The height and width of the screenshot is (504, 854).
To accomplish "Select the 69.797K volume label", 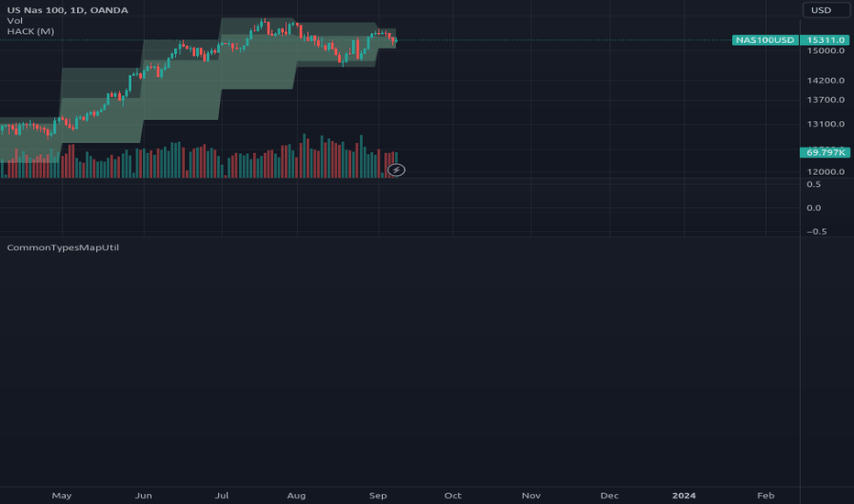I will tap(825, 152).
